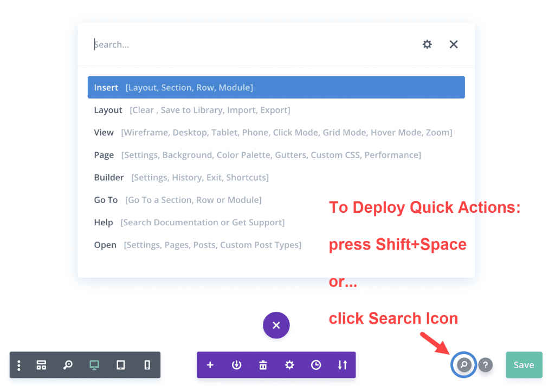
Task: Open page settings via the gear icon
Action: 289,365
